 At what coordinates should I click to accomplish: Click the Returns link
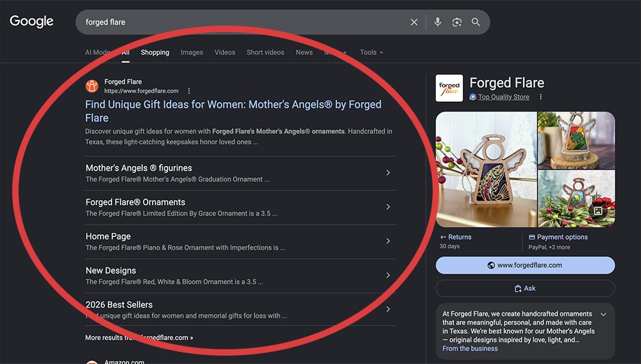tap(456, 237)
